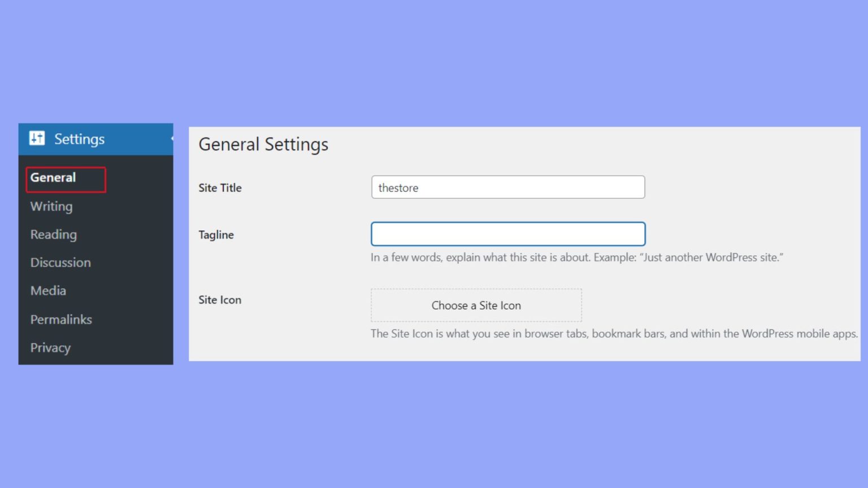Open the Privacy settings page

(x=50, y=347)
